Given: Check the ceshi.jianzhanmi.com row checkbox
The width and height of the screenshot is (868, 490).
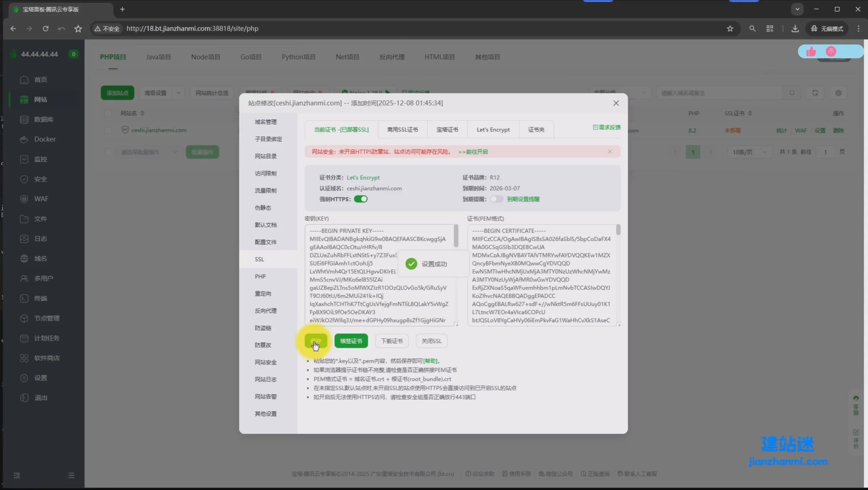Looking at the screenshot, I should tap(108, 130).
